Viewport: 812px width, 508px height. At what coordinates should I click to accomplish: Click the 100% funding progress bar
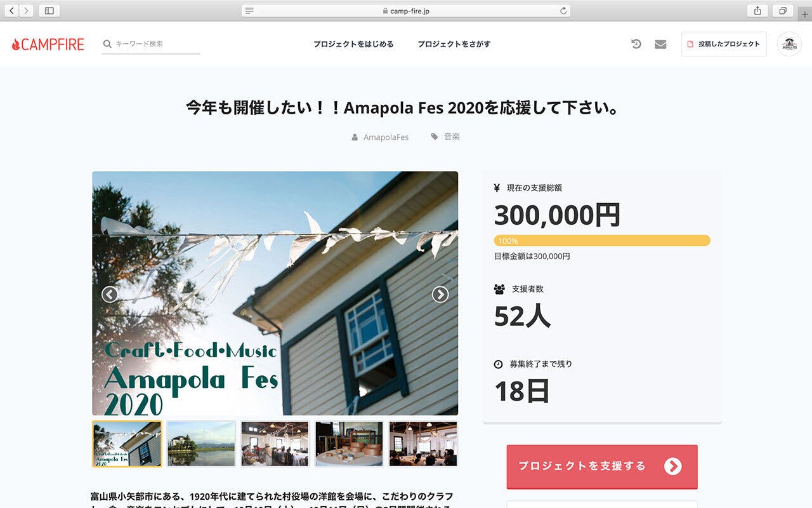[x=602, y=241]
